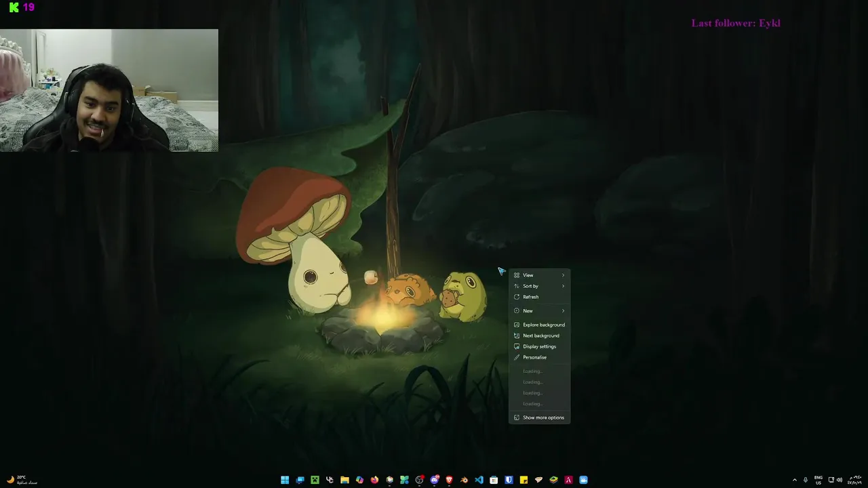Launch Firefox from the taskbar
The image size is (868, 488).
(374, 480)
